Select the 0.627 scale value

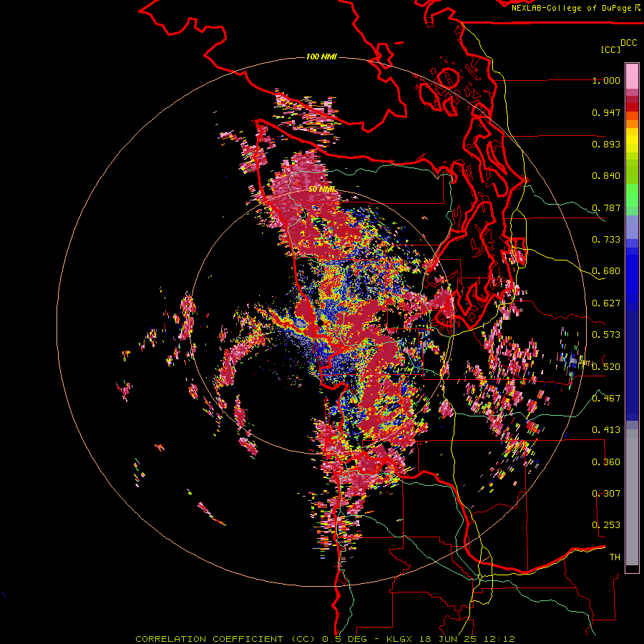coord(606,303)
